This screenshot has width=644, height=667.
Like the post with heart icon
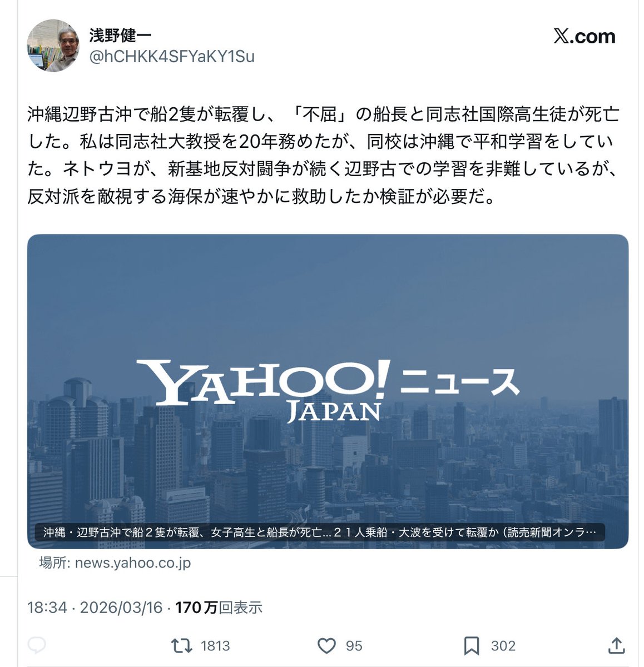[326, 645]
